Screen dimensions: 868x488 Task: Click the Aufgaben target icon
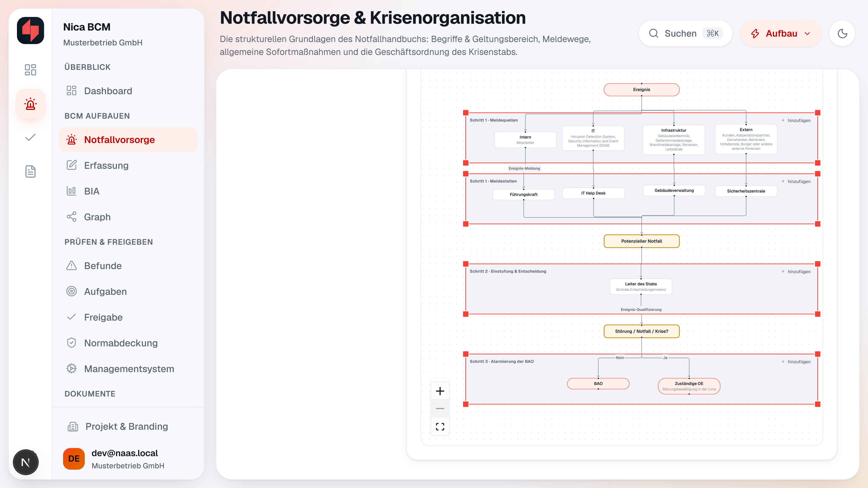pos(71,291)
